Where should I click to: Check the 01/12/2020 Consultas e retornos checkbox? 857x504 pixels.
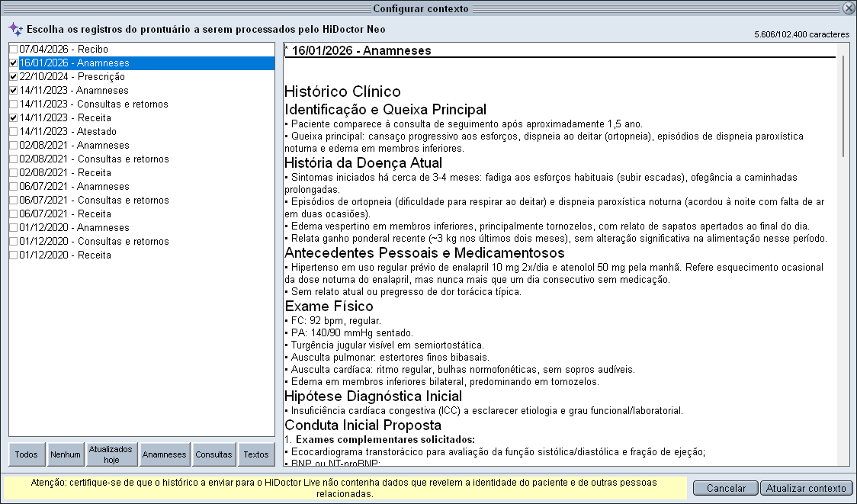(x=14, y=241)
